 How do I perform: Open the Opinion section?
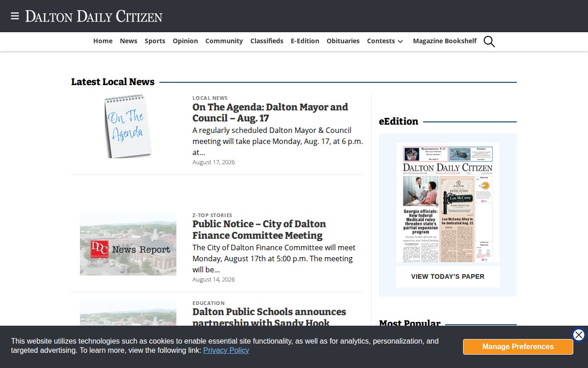pyautogui.click(x=185, y=41)
